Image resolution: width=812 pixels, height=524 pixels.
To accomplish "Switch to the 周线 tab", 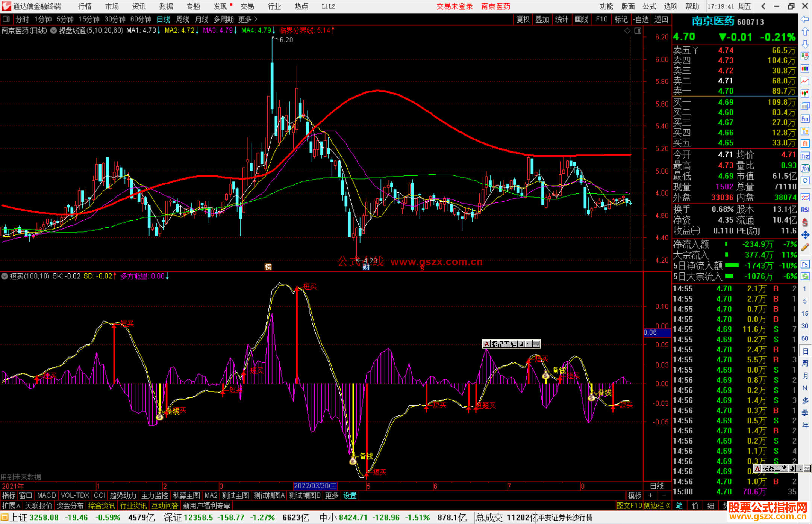I will click(x=183, y=19).
